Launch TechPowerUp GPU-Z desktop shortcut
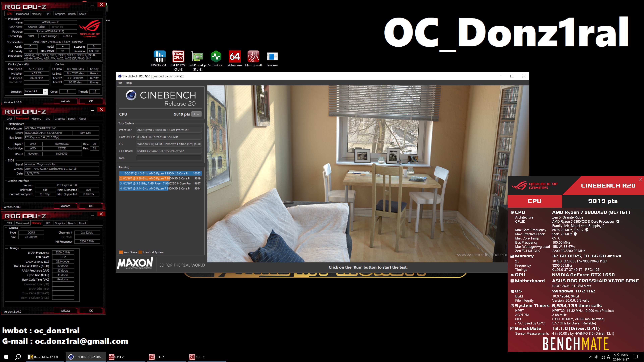The image size is (644, 362). [197, 61]
